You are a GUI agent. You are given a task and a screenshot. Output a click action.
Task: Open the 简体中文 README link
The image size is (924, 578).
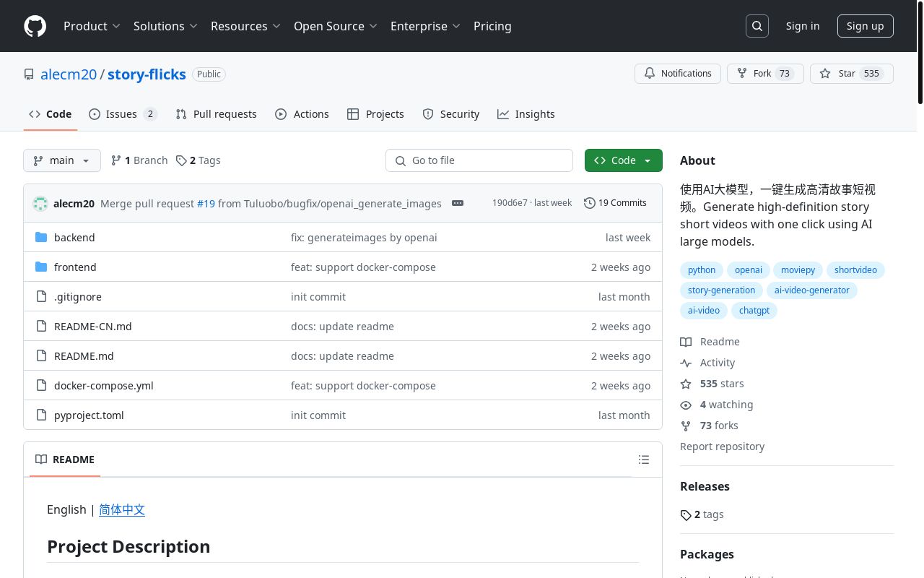[122, 509]
